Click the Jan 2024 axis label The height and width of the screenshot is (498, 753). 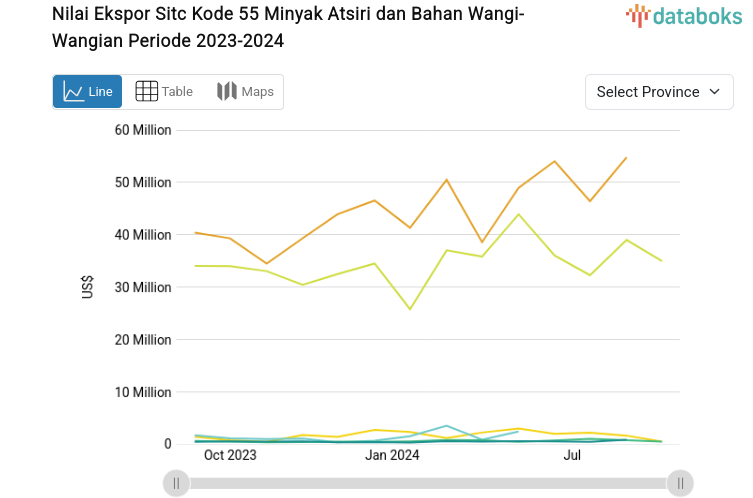[x=392, y=456]
